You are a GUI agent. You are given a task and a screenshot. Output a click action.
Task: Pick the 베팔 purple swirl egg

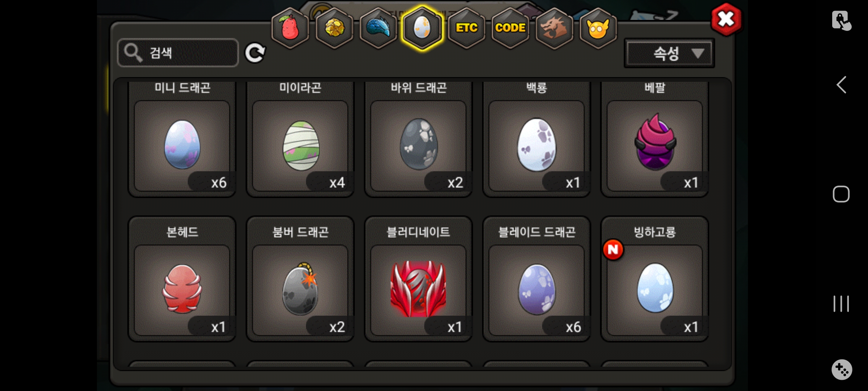[x=655, y=139]
